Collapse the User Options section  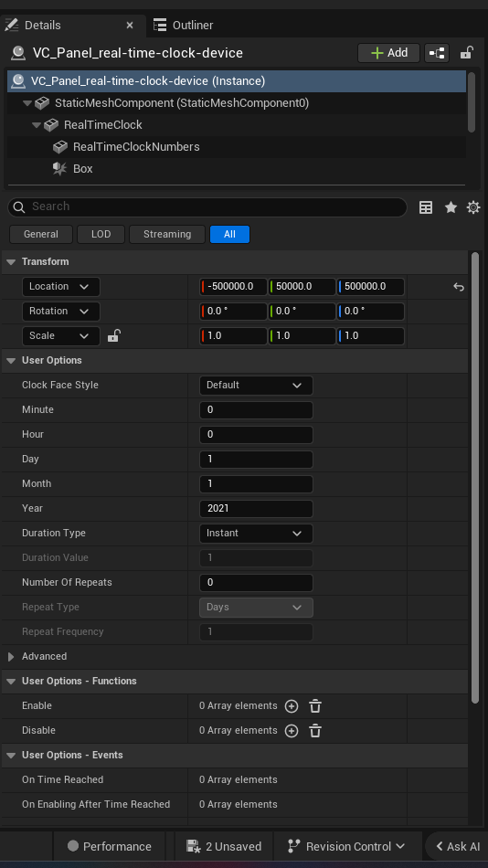click(11, 360)
